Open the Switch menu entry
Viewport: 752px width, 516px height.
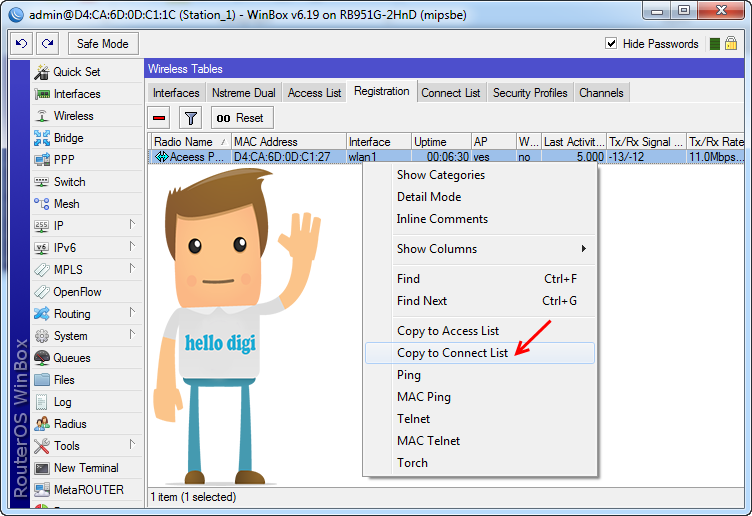pos(88,182)
